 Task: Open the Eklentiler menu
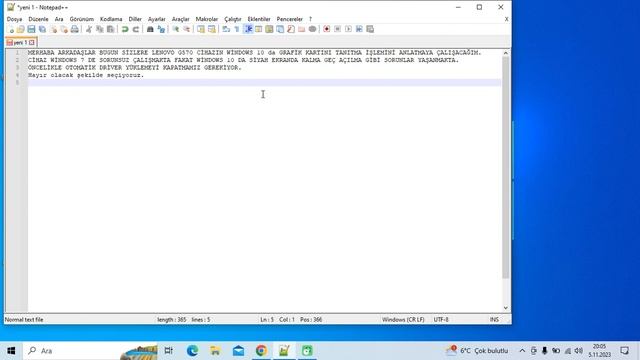click(x=259, y=19)
